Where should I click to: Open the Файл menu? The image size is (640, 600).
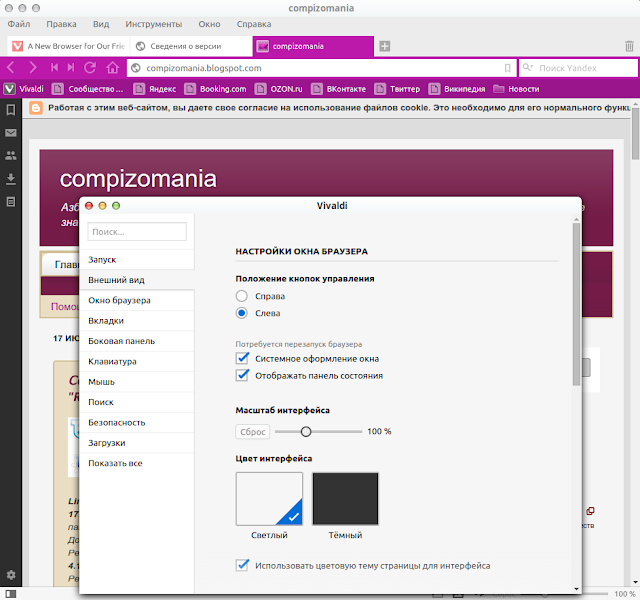pos(19,24)
